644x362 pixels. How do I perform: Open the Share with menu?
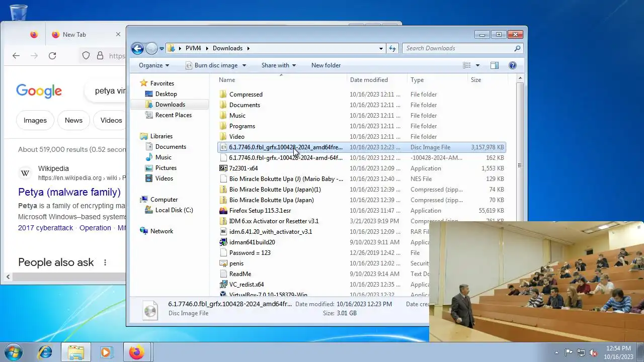[279, 65]
